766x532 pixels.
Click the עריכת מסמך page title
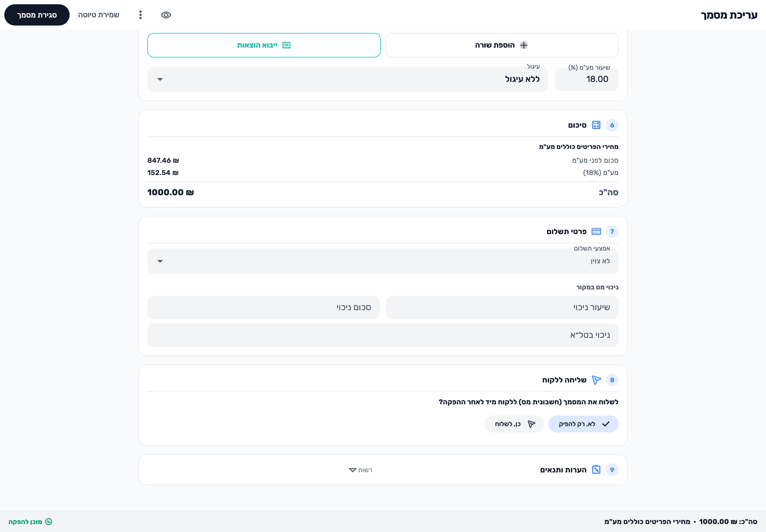click(x=729, y=15)
